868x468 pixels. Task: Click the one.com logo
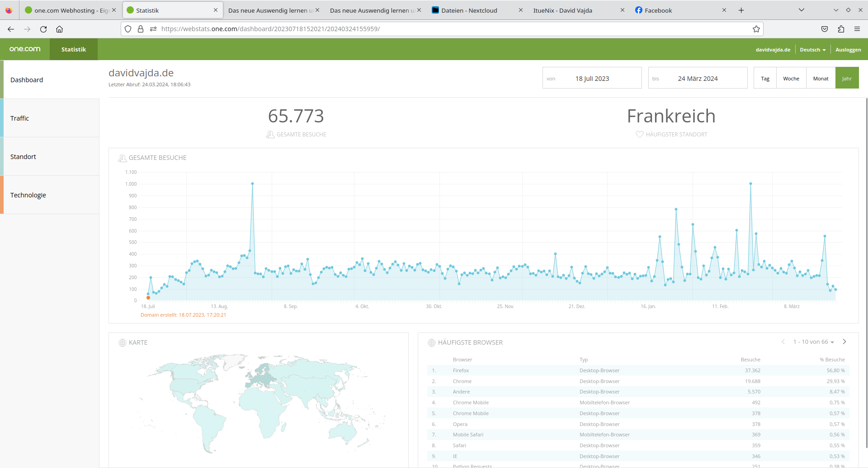[x=25, y=49]
